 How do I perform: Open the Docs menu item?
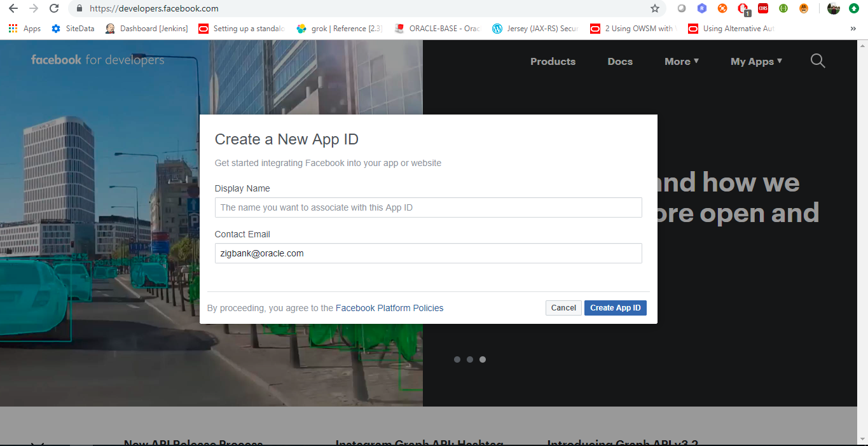(x=620, y=61)
